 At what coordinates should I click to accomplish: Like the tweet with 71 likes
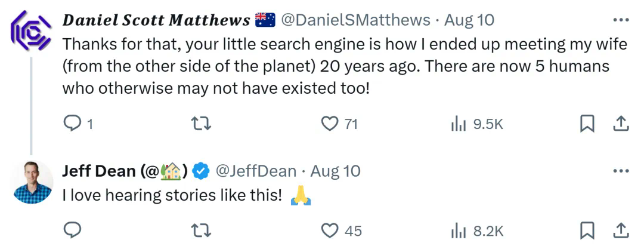(330, 124)
